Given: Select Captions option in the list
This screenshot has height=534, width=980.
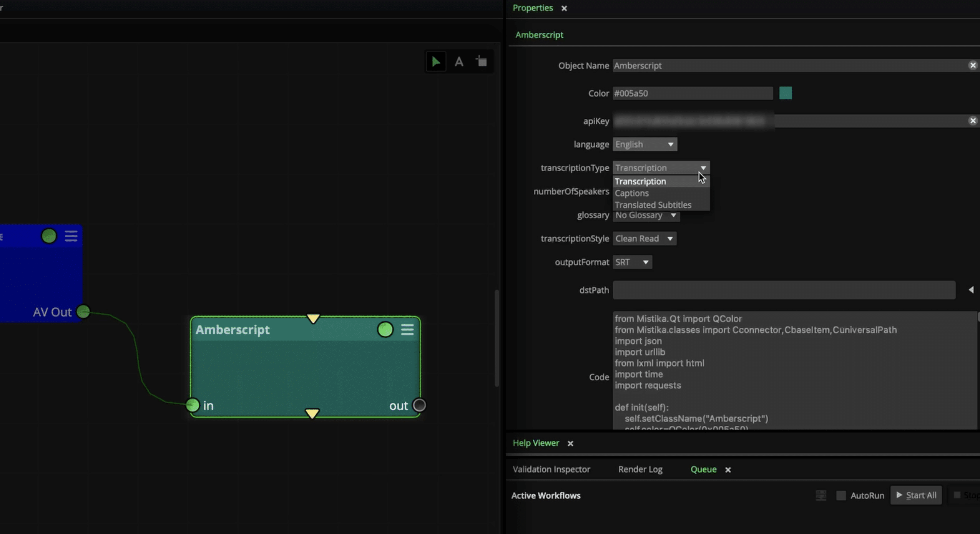Looking at the screenshot, I should pos(661,193).
